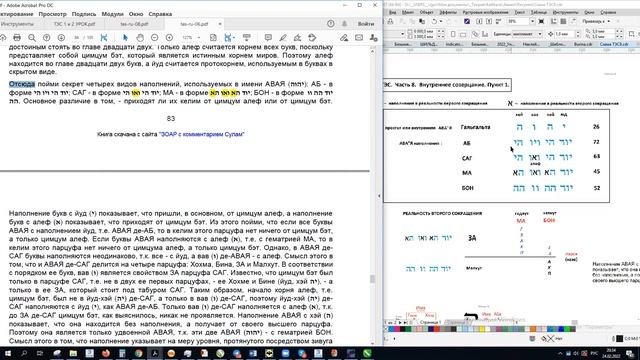
Task: Click the full screen preview icon in CorelDRAW
Action: pos(541,21)
